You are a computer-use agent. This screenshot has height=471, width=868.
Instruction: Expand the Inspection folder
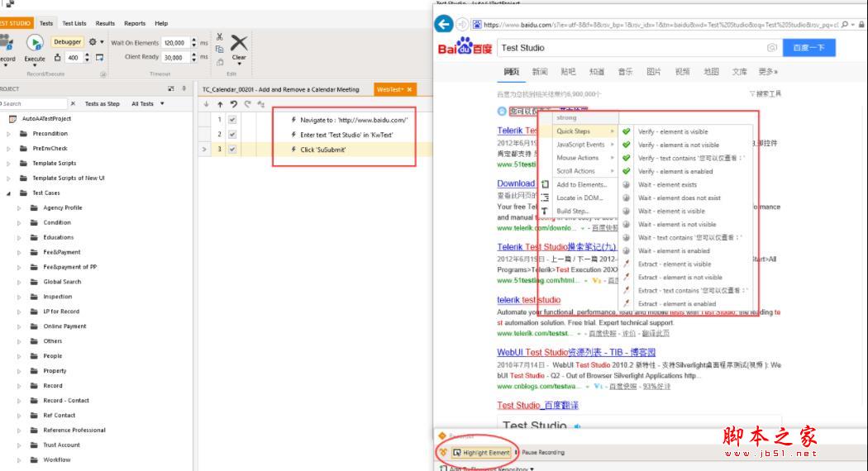click(19, 297)
